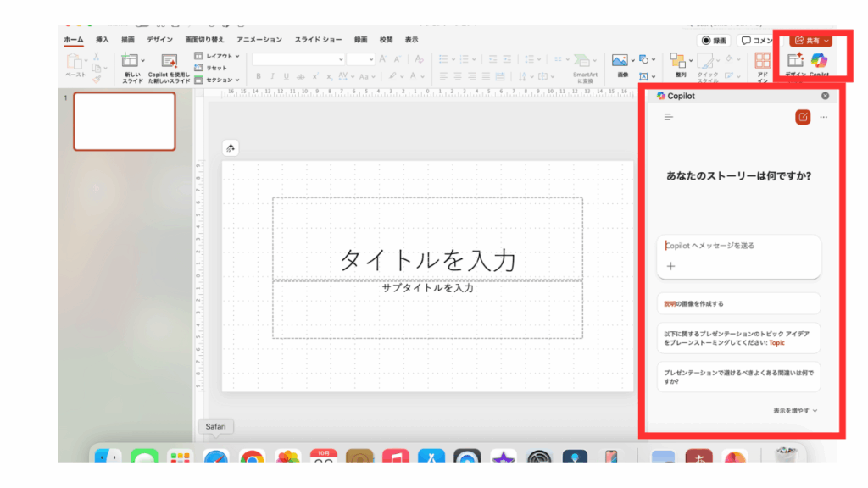The height and width of the screenshot is (488, 868).
Task: Click the Designer sparkle icon above the slide
Action: [231, 148]
